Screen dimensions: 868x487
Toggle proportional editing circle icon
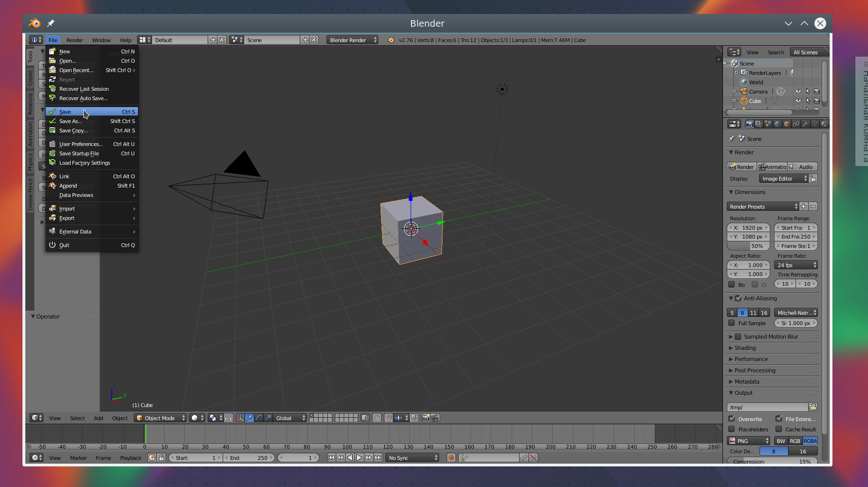click(x=377, y=418)
